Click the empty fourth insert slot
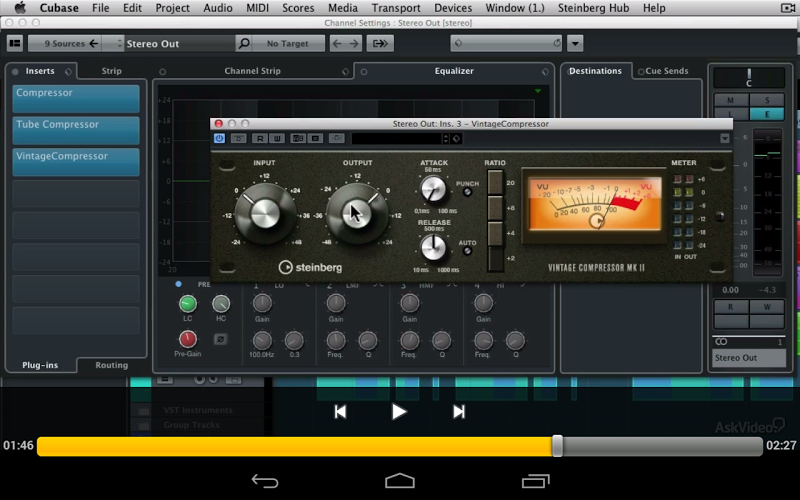800x500 pixels. pyautogui.click(x=76, y=193)
